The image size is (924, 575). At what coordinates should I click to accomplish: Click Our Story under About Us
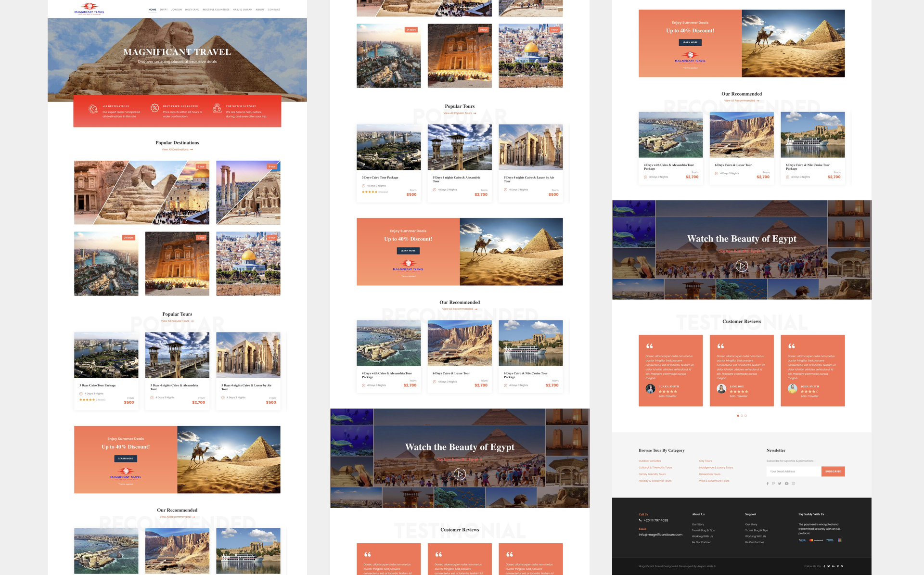click(x=698, y=524)
